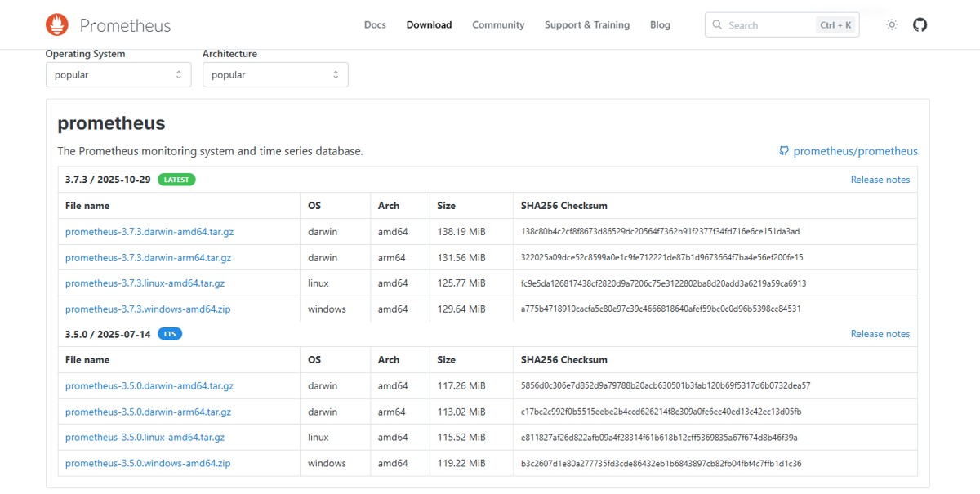Open the prometheus/prometheus repository link
This screenshot has height=494, width=980.
pyautogui.click(x=855, y=151)
